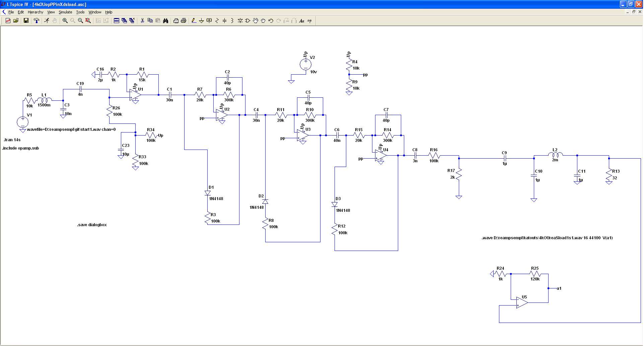Open the View menu

(51, 12)
